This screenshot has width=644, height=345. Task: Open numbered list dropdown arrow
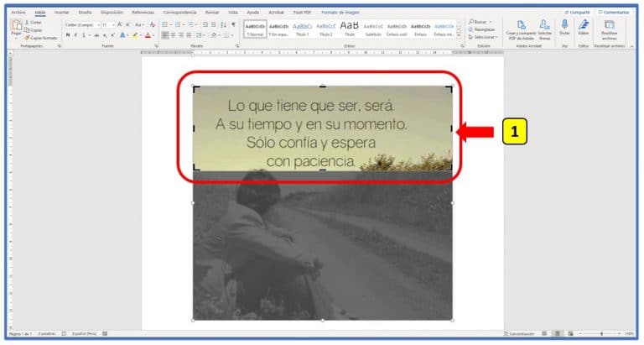pos(183,24)
